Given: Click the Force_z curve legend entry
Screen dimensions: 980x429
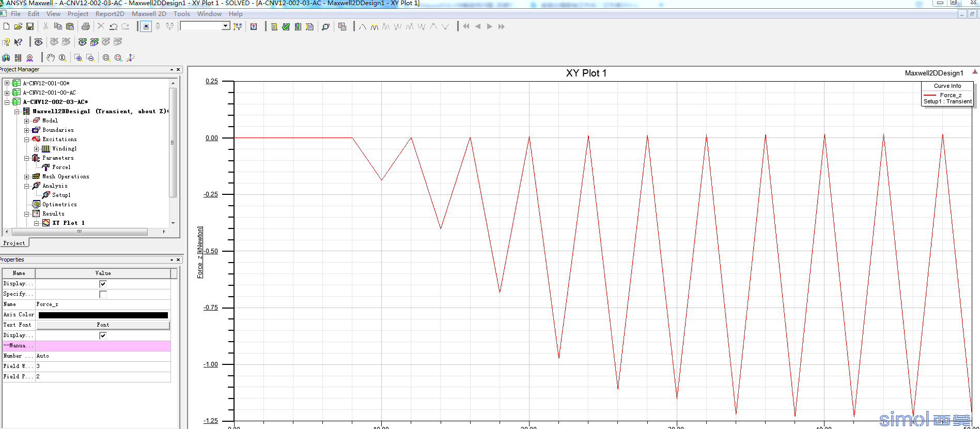Looking at the screenshot, I should click(x=947, y=95).
